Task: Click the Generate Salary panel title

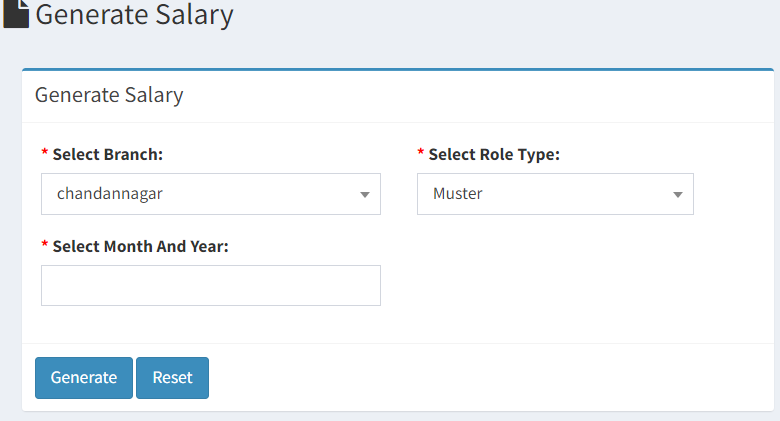Action: [x=109, y=95]
